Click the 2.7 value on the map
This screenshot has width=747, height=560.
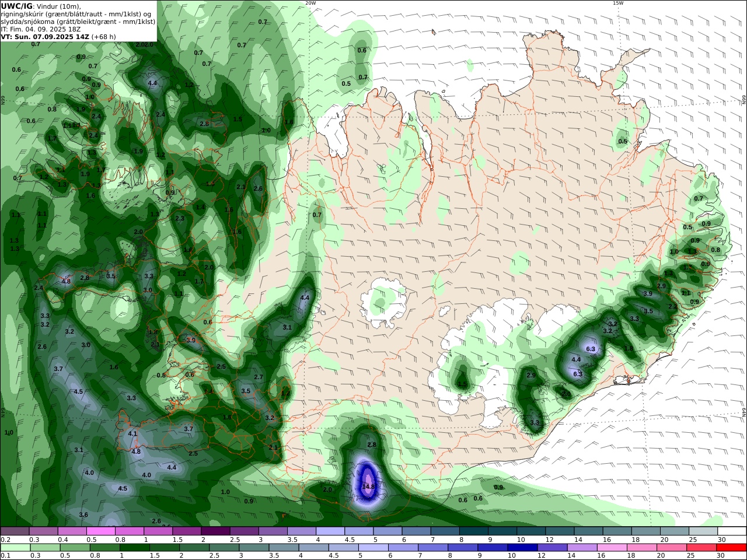(x=259, y=377)
